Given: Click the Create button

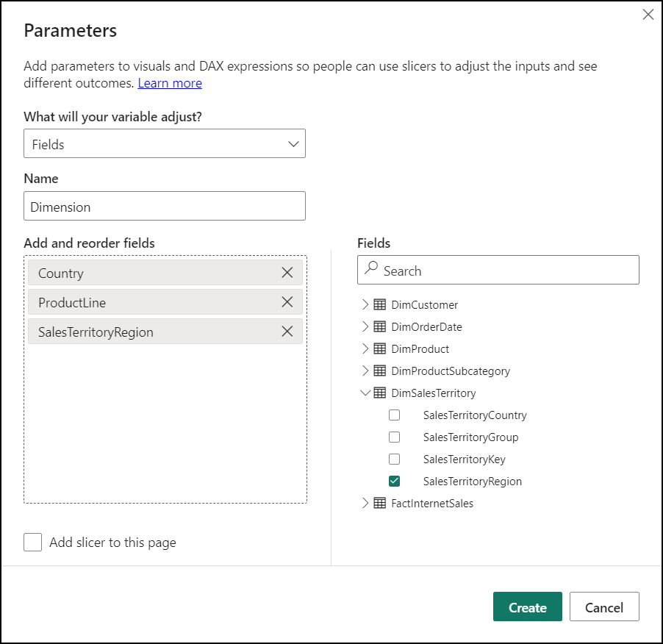Looking at the screenshot, I should click(527, 607).
